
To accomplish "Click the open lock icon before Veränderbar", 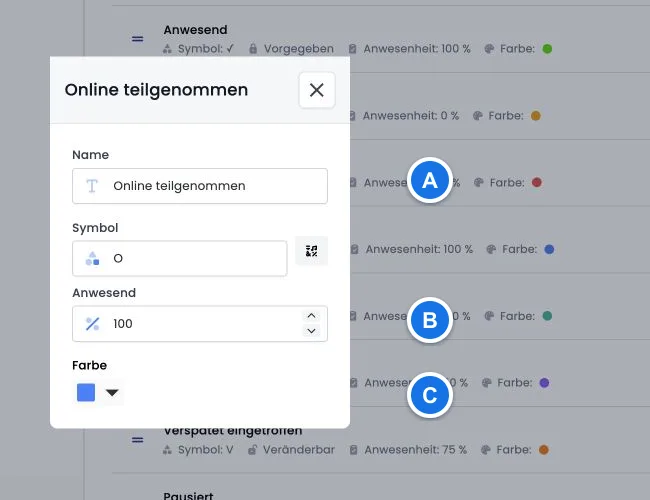I will pos(252,450).
